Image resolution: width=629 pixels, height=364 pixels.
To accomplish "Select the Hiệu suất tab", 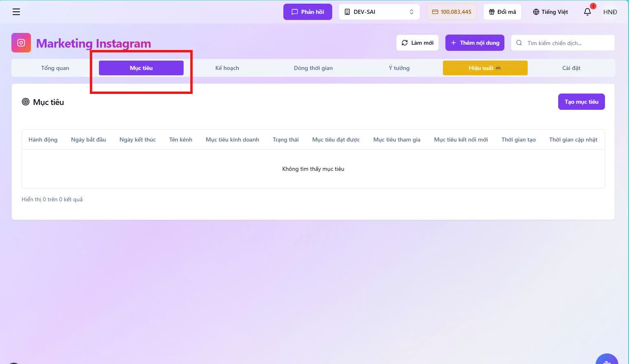I will (x=485, y=68).
